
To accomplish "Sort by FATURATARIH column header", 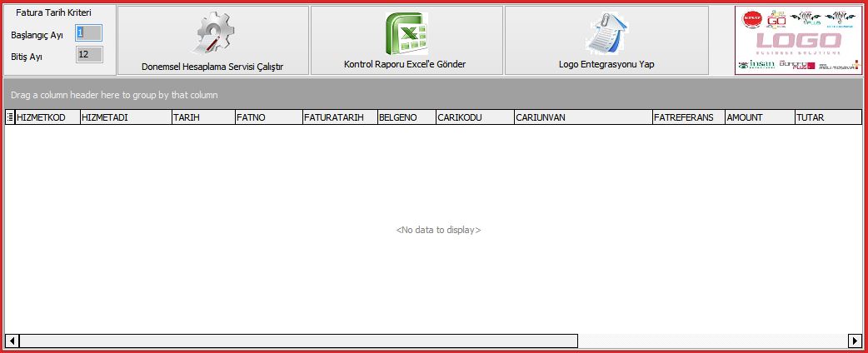I will [340, 118].
